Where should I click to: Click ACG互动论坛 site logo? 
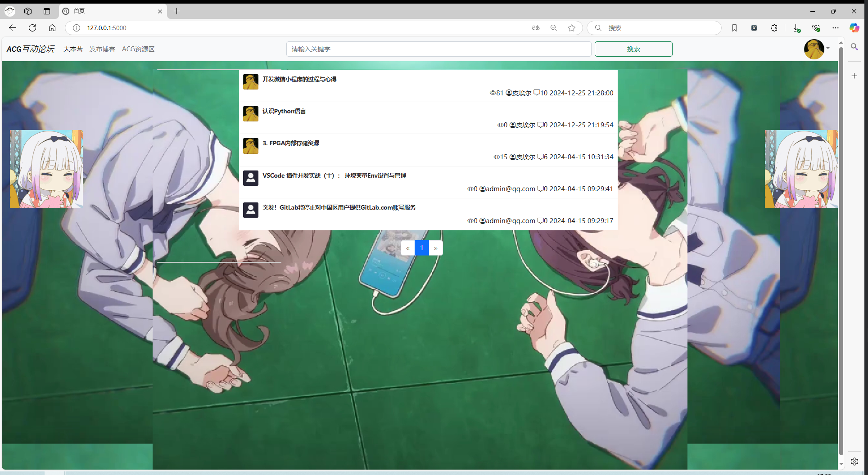pyautogui.click(x=31, y=49)
